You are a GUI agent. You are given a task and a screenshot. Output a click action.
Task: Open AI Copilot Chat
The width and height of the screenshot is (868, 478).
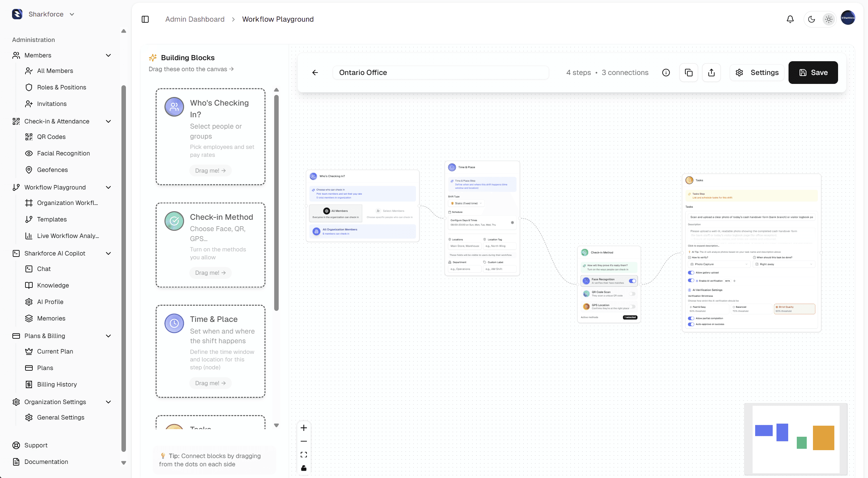click(x=44, y=269)
